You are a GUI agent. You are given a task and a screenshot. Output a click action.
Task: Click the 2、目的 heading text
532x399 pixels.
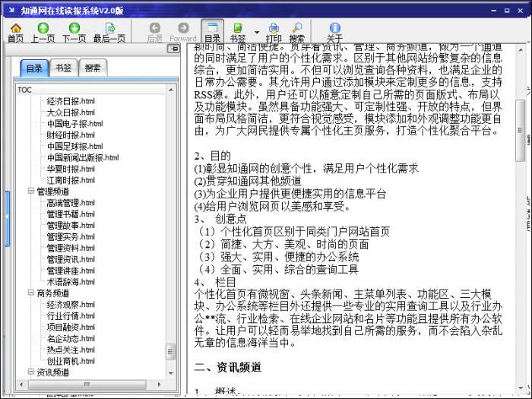click(x=212, y=156)
